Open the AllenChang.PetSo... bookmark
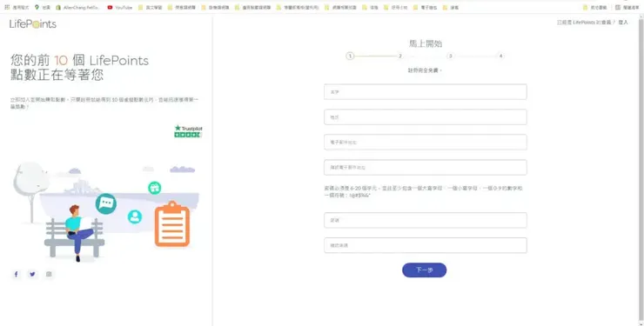644x326 pixels. [x=78, y=7]
